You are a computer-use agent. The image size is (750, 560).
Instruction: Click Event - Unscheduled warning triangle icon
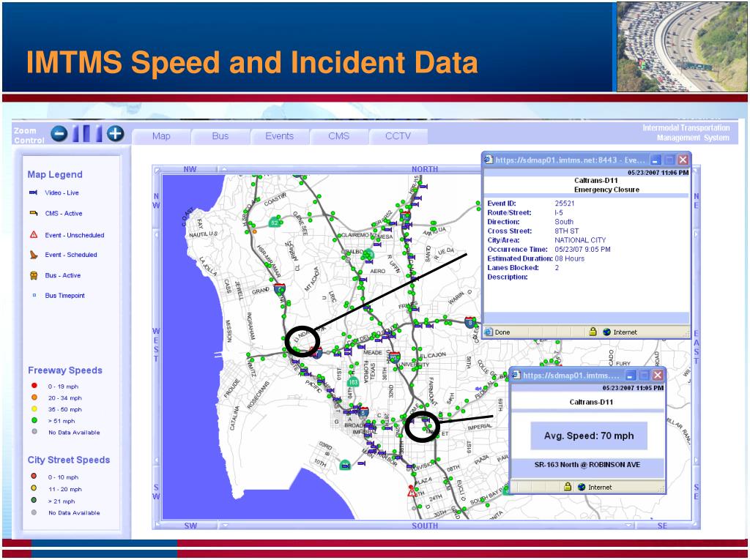(x=34, y=235)
